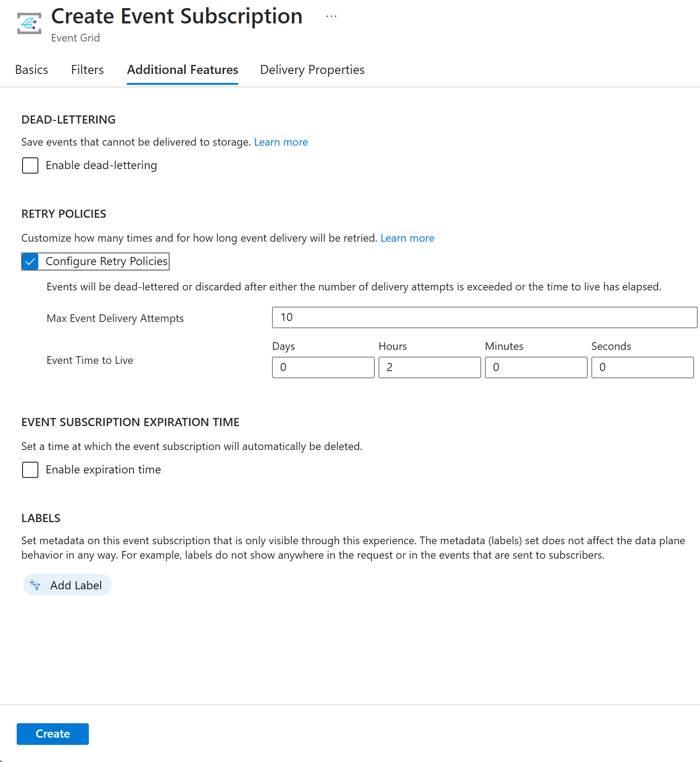This screenshot has width=700, height=762.
Task: Open the ellipsis more options menu
Action: coord(332,16)
